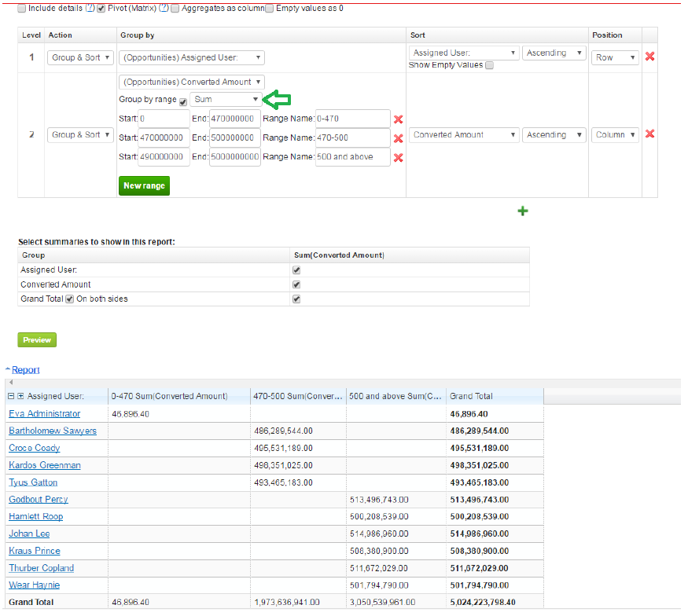Remove the 0-470 range row

point(398,119)
